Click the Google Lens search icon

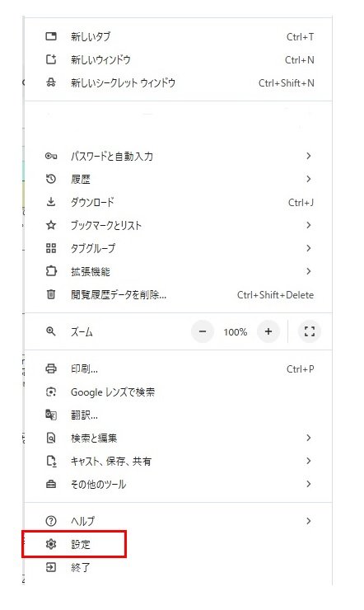(x=51, y=392)
